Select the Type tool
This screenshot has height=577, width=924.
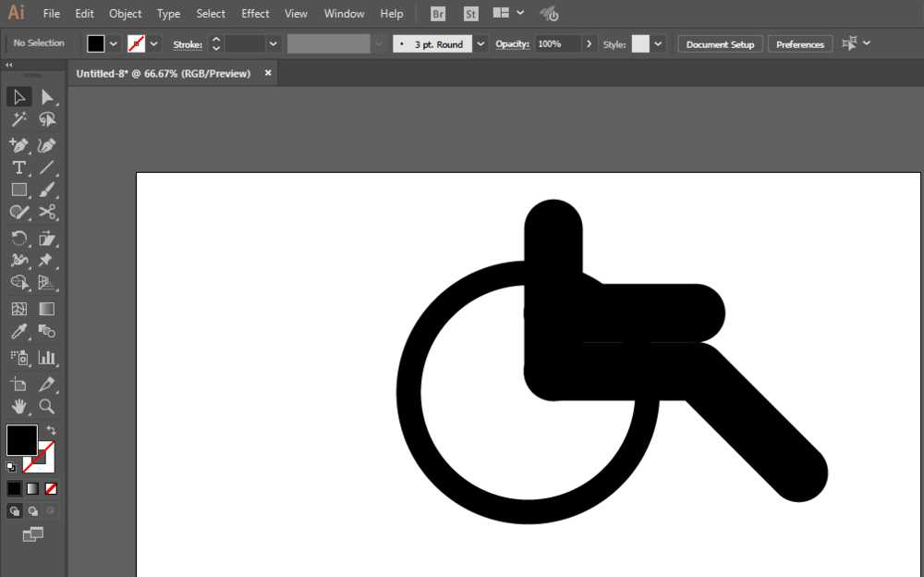click(18, 167)
